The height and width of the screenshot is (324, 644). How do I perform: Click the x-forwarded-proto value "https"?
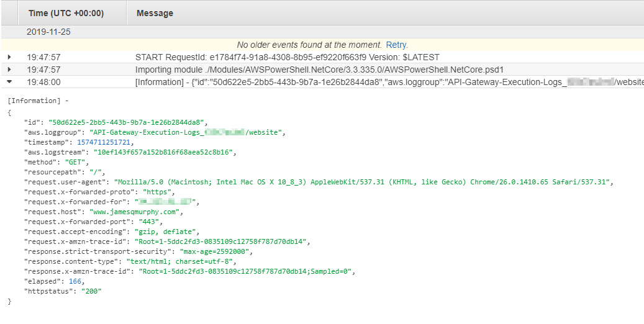point(157,192)
